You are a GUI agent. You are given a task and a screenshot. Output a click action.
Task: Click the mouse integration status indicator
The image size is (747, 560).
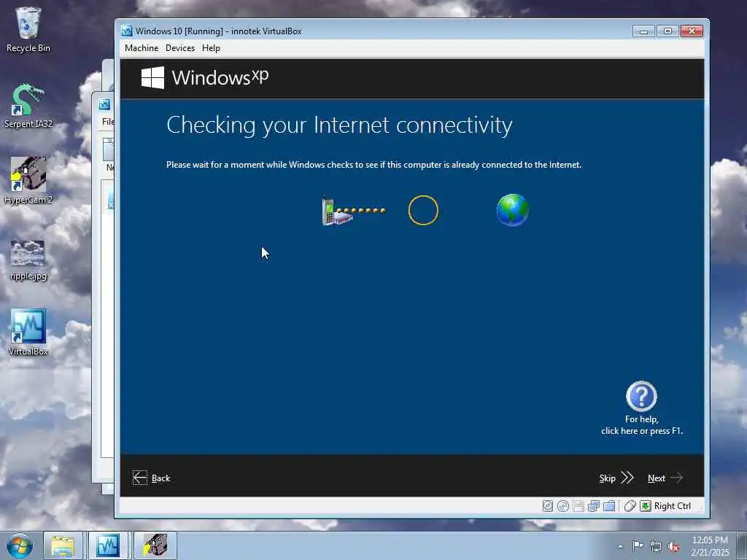click(630, 506)
